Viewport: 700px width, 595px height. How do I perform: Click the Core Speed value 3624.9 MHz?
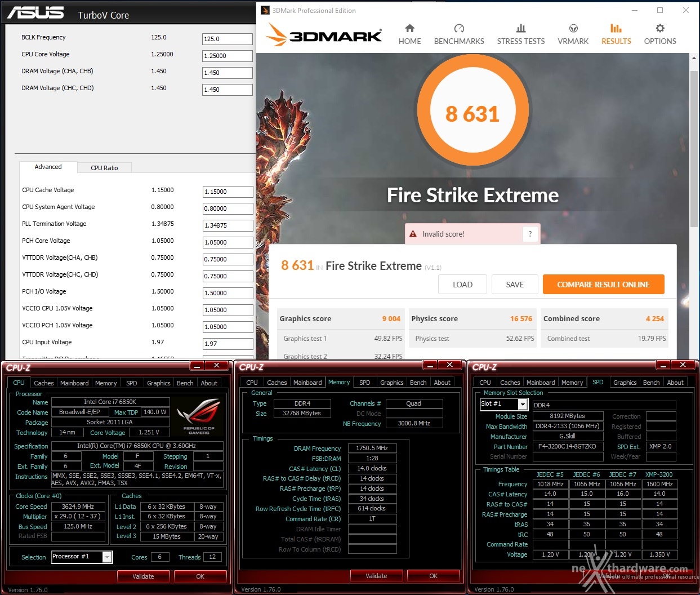click(78, 507)
